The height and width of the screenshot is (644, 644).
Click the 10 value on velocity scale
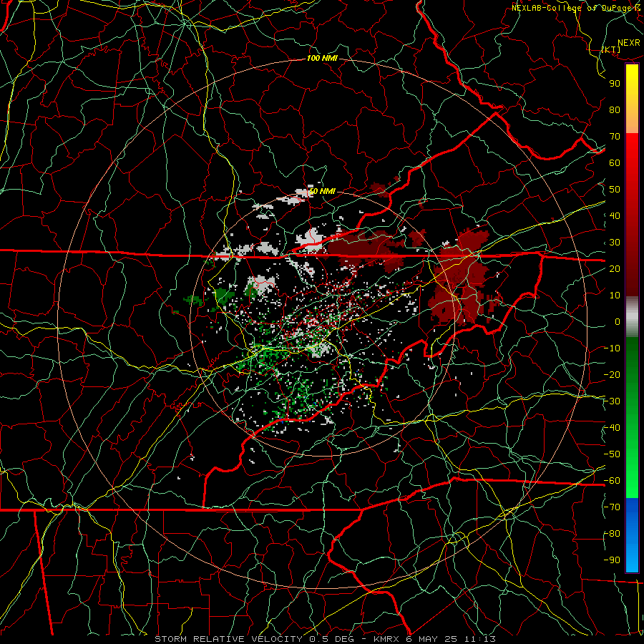click(615, 296)
